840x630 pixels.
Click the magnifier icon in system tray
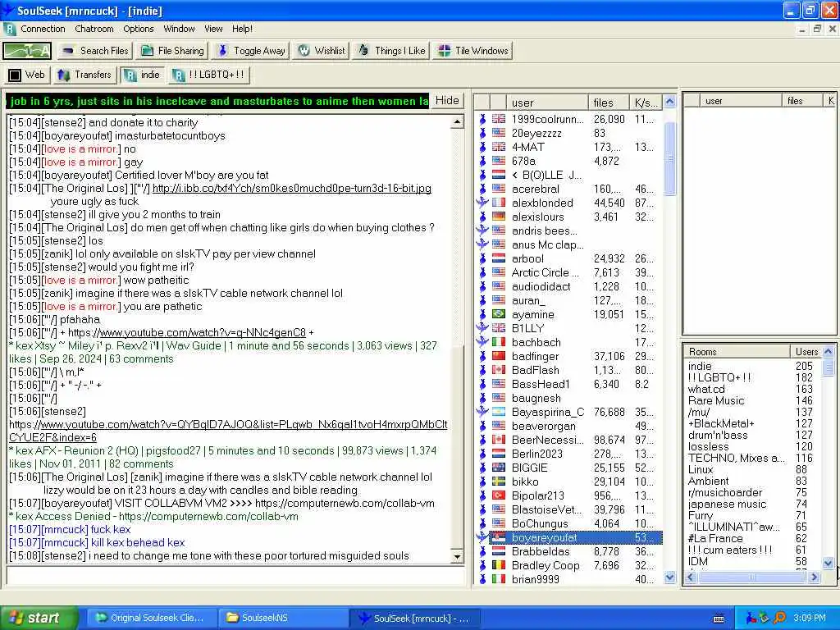[779, 618]
